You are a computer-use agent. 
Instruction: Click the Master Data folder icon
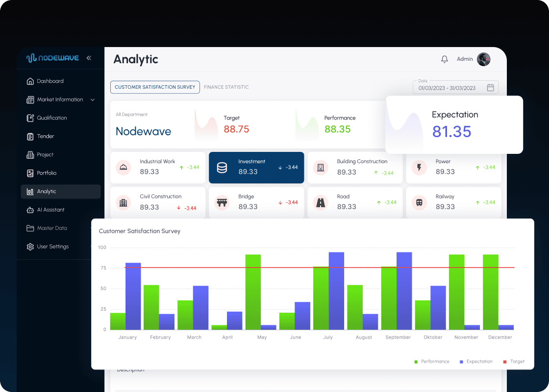tap(30, 228)
